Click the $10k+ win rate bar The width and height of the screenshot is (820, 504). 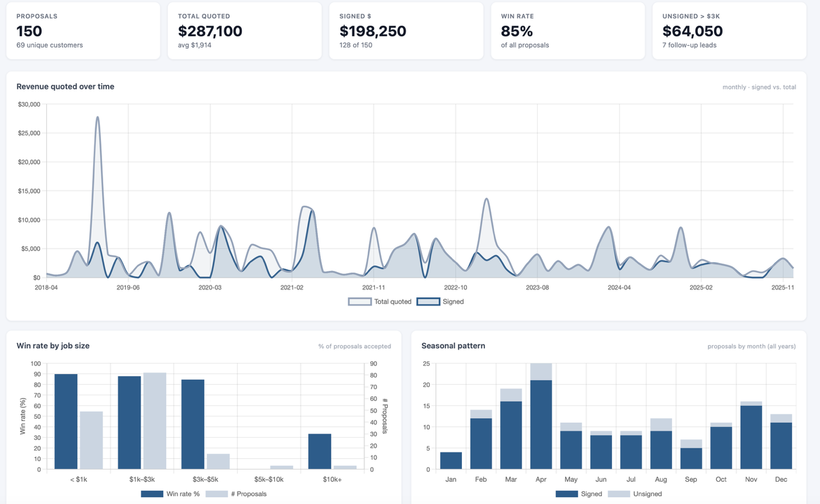click(320, 452)
